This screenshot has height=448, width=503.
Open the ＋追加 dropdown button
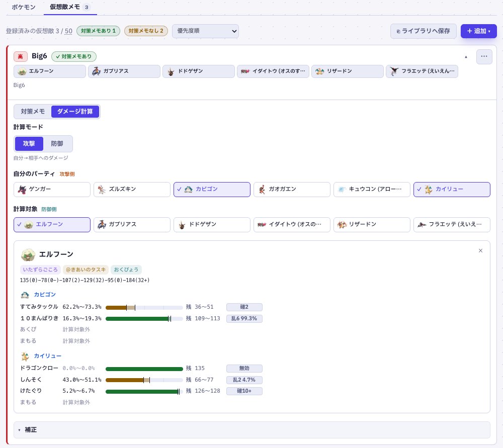479,31
